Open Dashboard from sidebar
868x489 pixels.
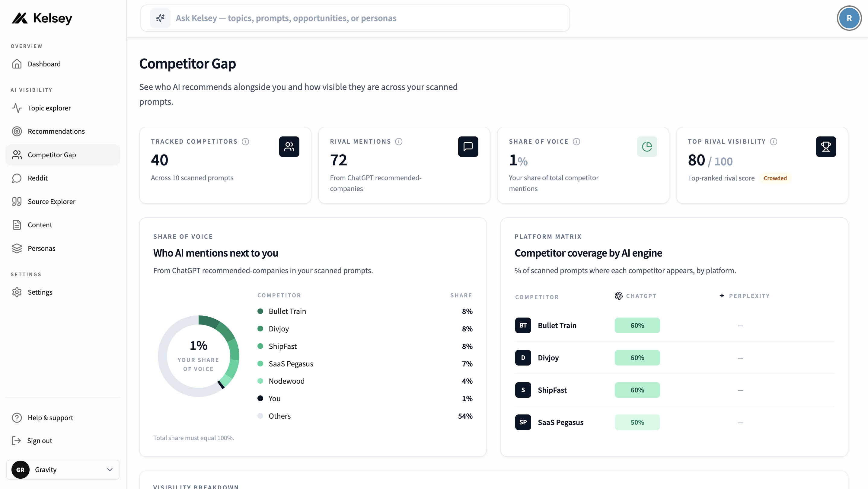(63, 64)
